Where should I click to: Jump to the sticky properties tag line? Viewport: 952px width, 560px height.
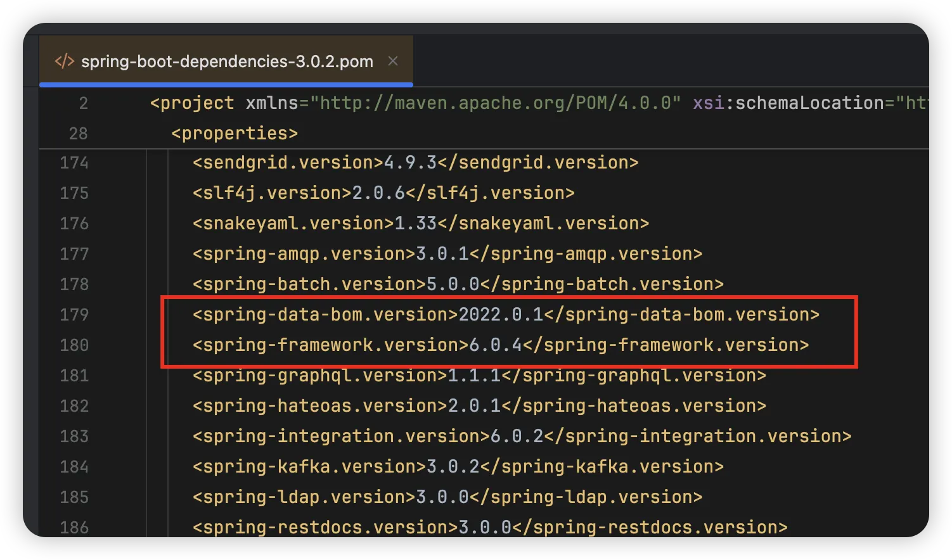tap(235, 134)
